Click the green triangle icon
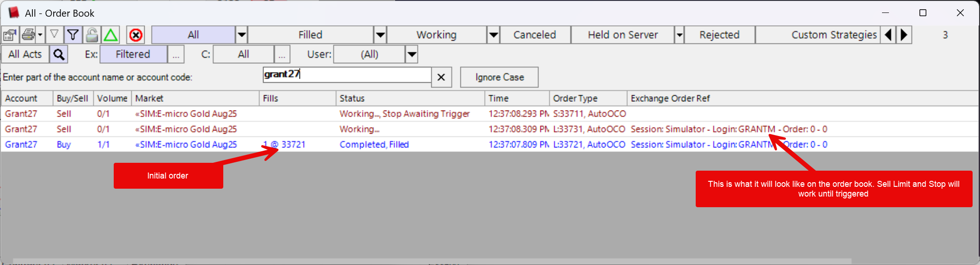This screenshot has height=265, width=980. [110, 35]
